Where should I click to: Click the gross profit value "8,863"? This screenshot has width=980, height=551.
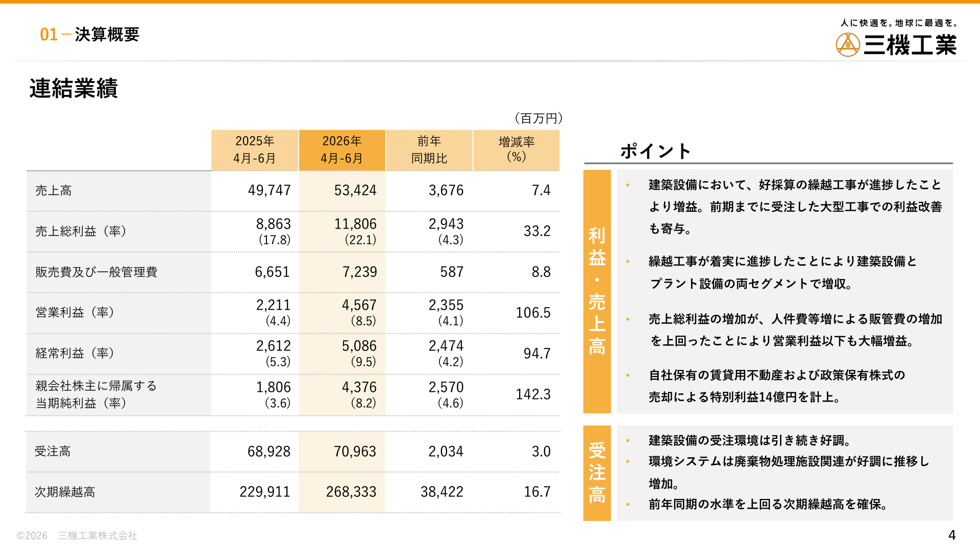click(273, 224)
